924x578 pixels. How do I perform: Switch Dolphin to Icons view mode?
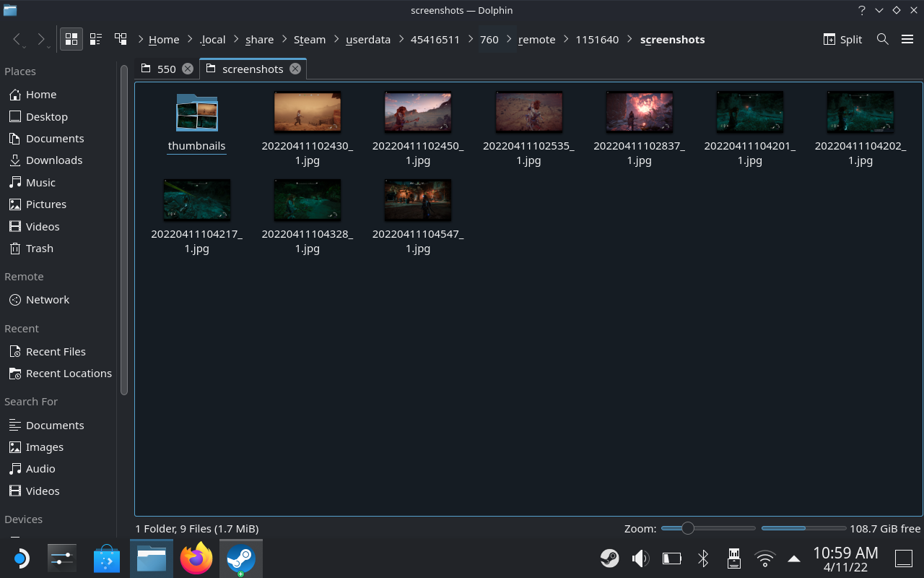(71, 39)
